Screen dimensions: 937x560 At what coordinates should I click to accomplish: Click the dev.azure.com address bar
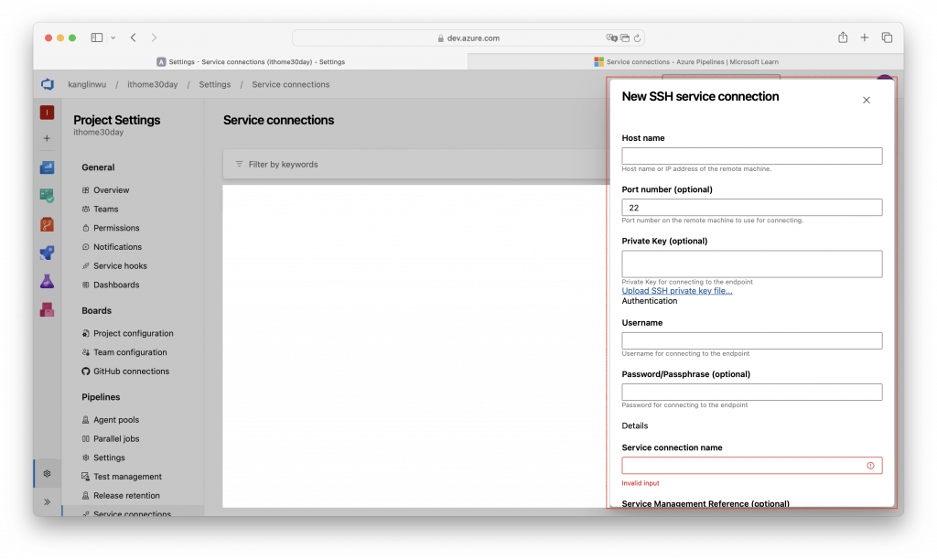(468, 38)
